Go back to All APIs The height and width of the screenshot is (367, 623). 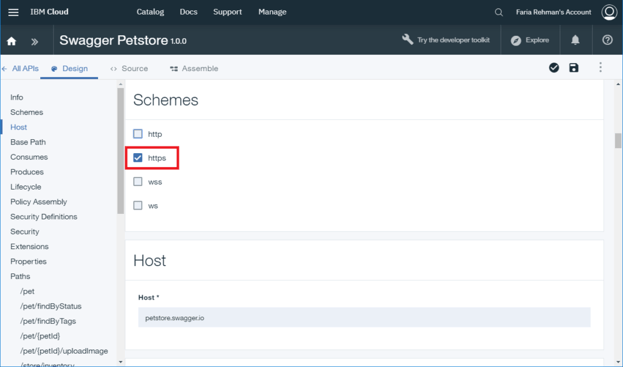coord(20,68)
